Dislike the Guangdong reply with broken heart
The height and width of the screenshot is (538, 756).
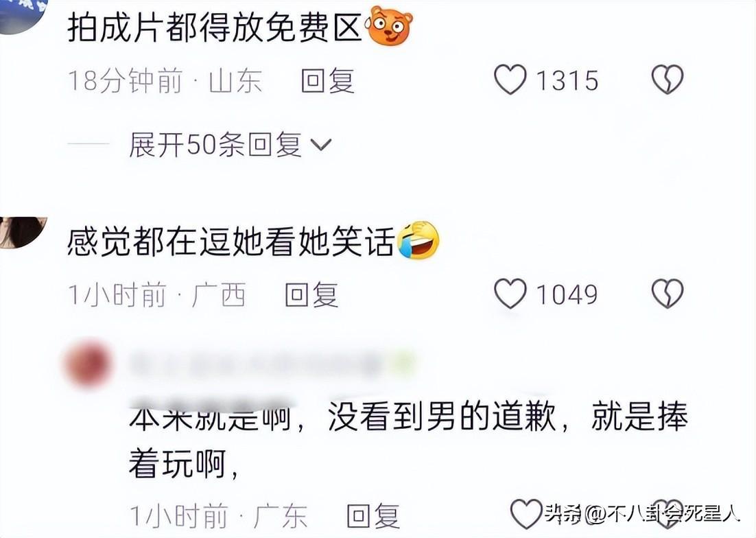click(668, 514)
